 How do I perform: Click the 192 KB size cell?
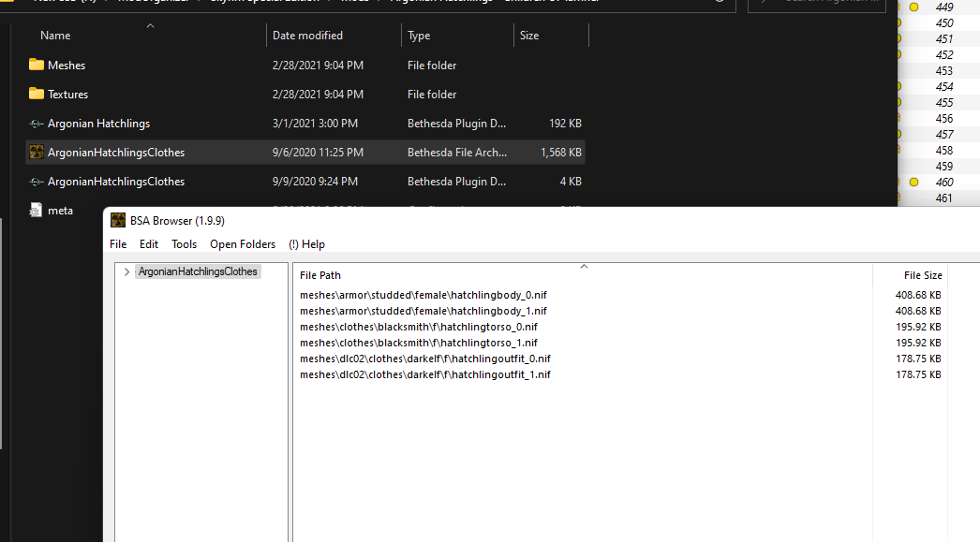click(x=565, y=124)
